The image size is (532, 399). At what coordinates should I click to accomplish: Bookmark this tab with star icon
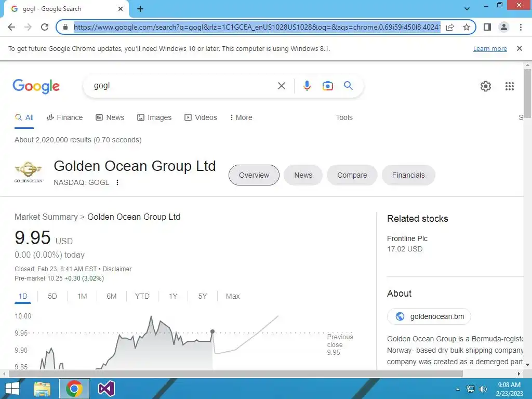point(467,27)
